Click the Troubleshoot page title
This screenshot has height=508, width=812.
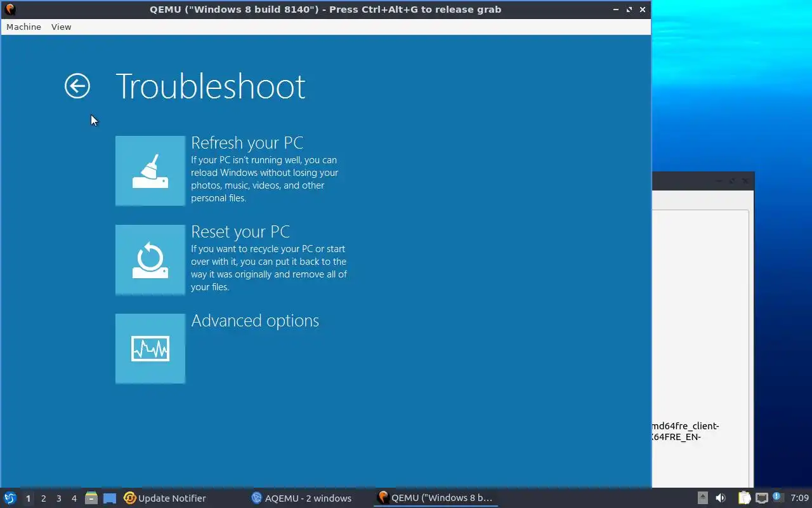click(x=211, y=86)
